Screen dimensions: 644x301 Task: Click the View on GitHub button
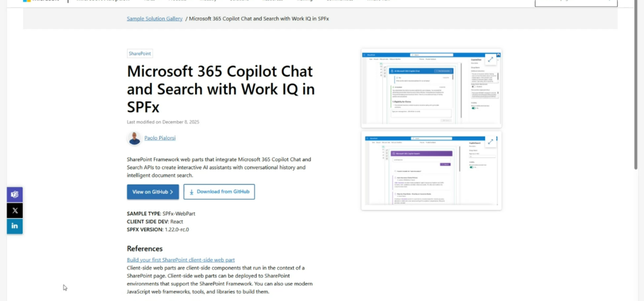click(x=153, y=192)
